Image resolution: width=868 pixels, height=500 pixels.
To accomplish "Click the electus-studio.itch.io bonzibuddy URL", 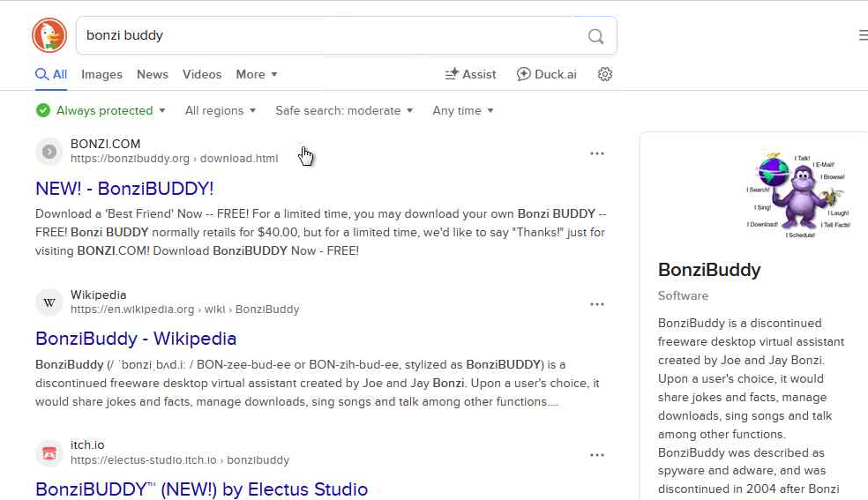I will pyautogui.click(x=180, y=460).
